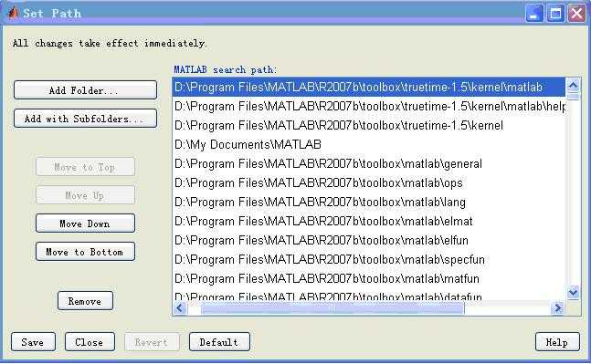Select the truetime-1.5\kernel\matlab path entry

click(x=369, y=87)
